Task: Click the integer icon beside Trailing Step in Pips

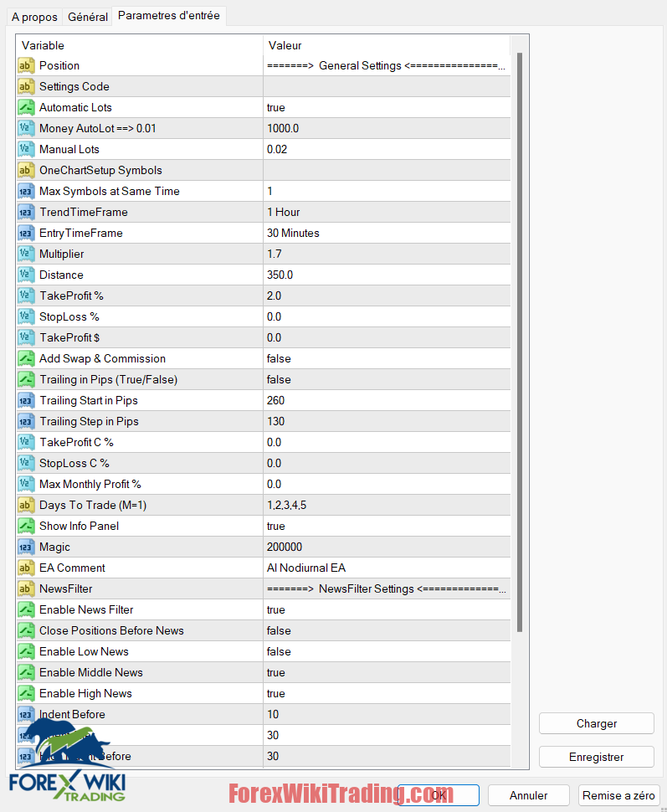Action: click(x=26, y=422)
